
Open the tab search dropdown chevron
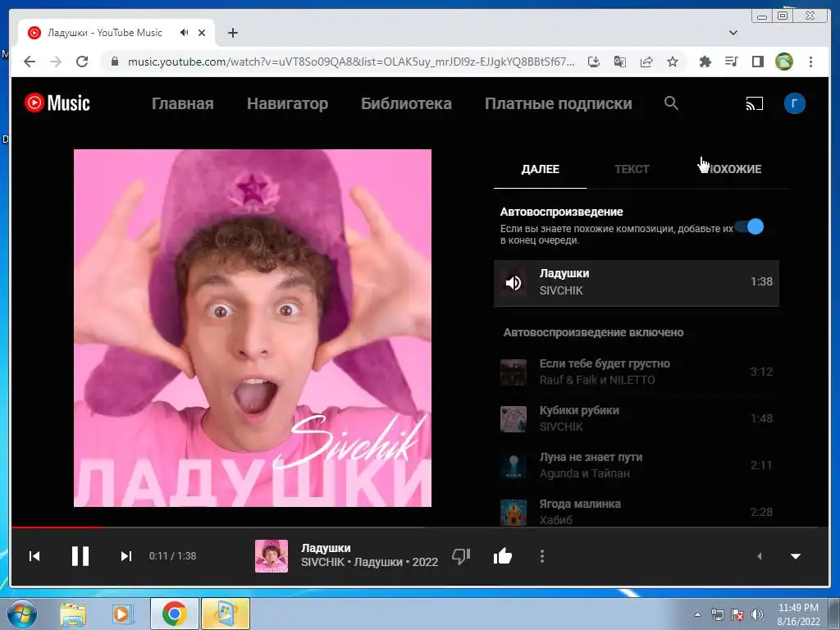tap(733, 33)
